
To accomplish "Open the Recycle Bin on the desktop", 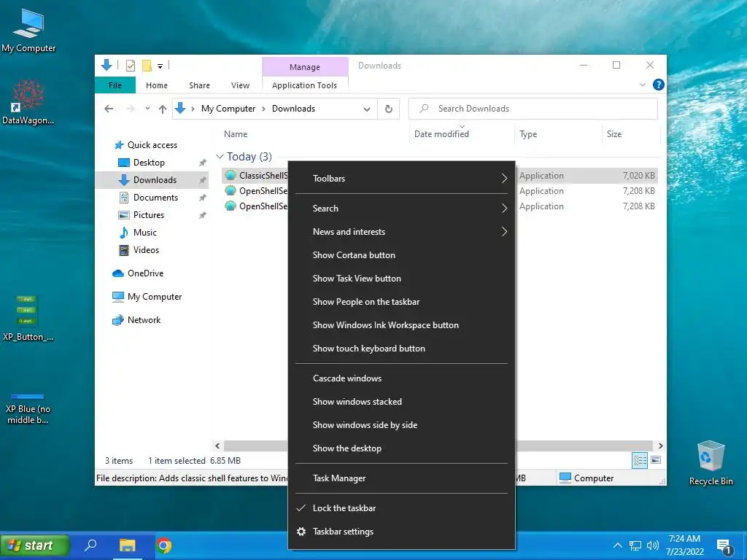I will pyautogui.click(x=711, y=463).
